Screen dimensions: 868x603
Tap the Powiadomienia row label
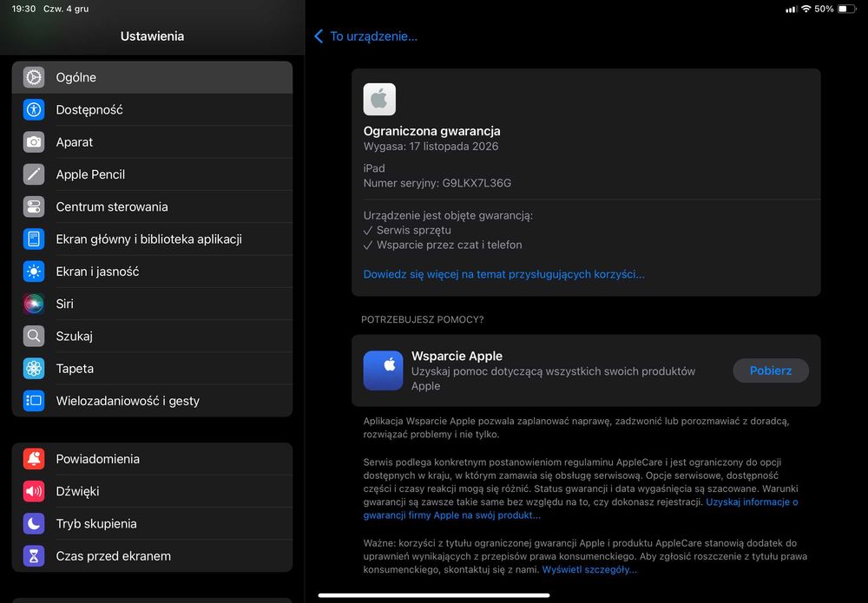97,459
